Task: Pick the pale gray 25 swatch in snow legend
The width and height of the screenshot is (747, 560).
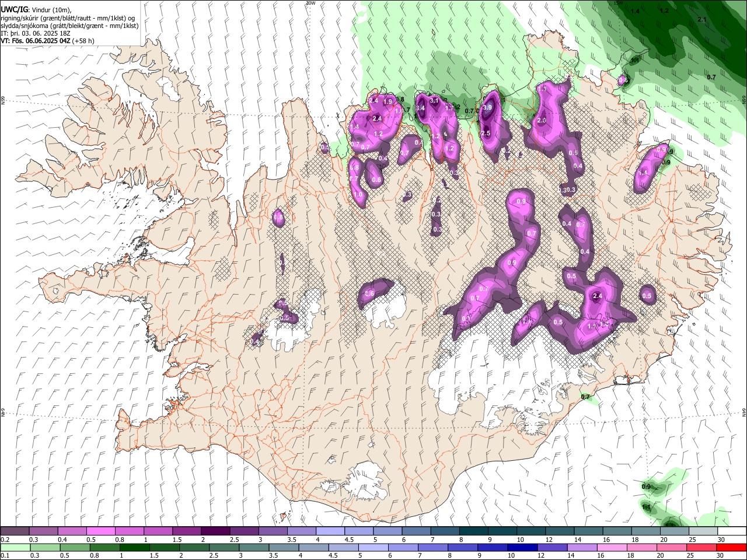Action: pyautogui.click(x=703, y=531)
